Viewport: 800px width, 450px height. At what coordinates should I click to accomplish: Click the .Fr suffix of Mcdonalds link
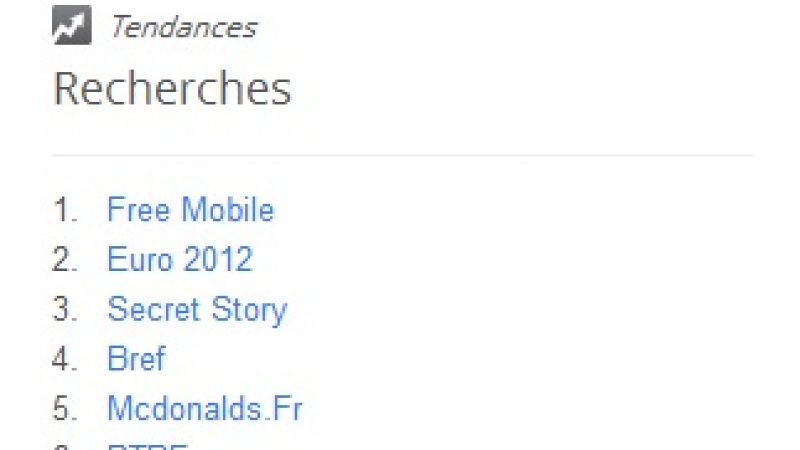[x=285, y=408]
